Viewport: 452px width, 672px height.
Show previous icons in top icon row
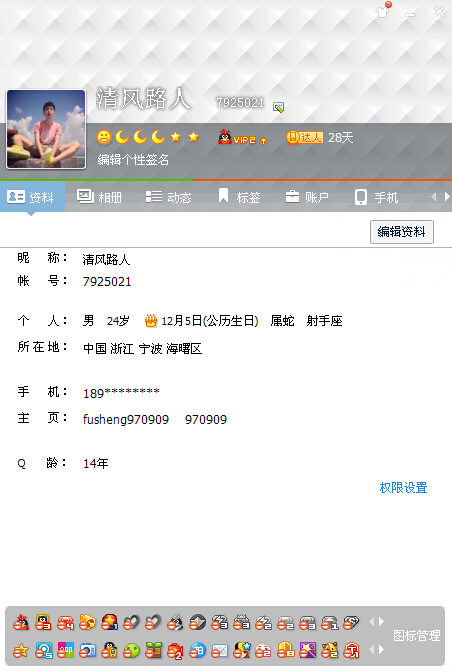[x=371, y=621]
